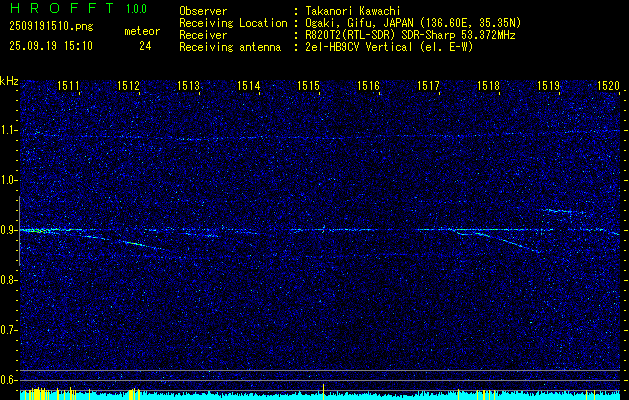
Task: Click the 0.8 kHz axis label
Action: pos(9,280)
